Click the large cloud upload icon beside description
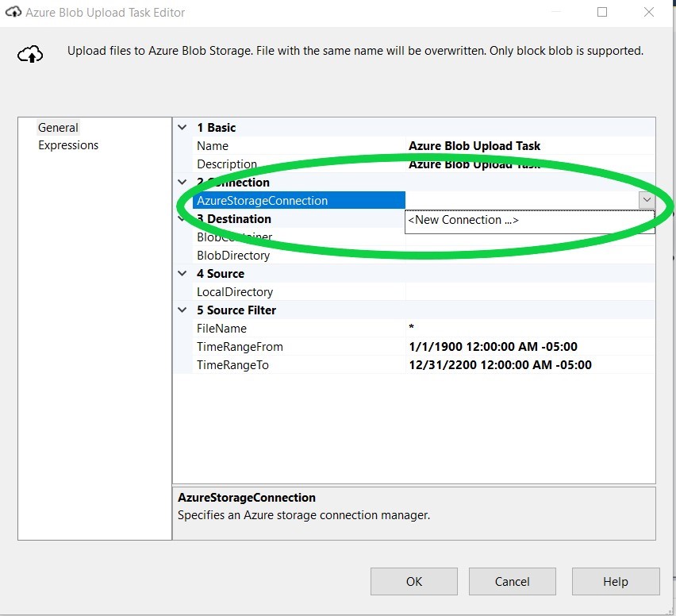Image resolution: width=676 pixels, height=616 pixels. [x=30, y=54]
